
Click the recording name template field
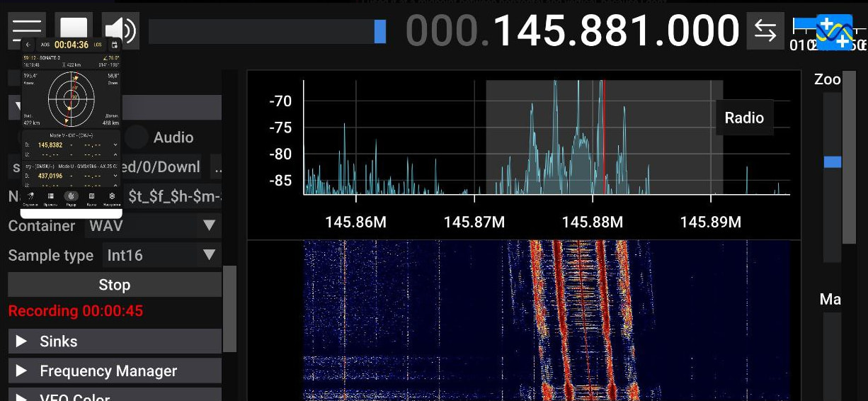[x=173, y=196]
